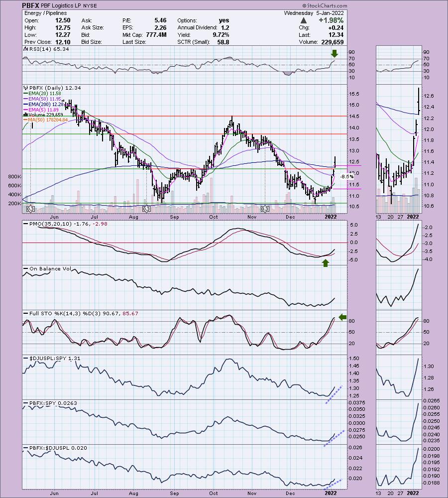The width and height of the screenshot is (448, 498).
Task: Click the Last value 12.34 in the header
Action: [x=336, y=35]
